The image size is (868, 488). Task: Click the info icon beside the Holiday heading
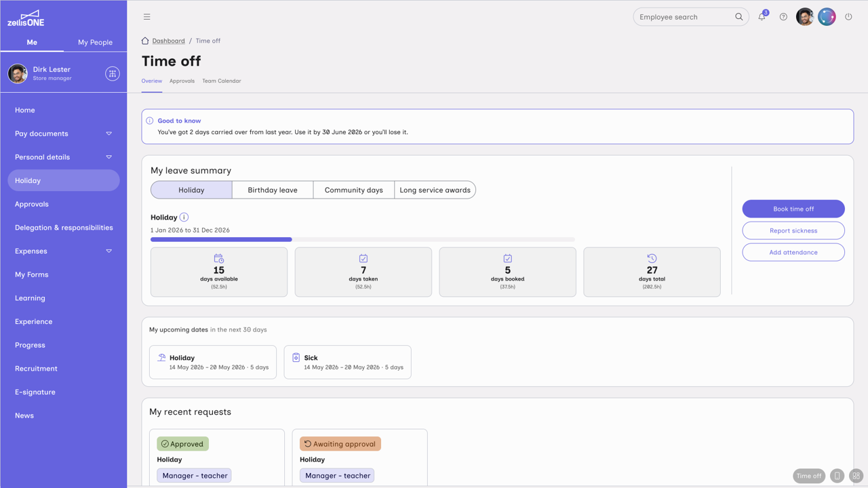tap(184, 218)
